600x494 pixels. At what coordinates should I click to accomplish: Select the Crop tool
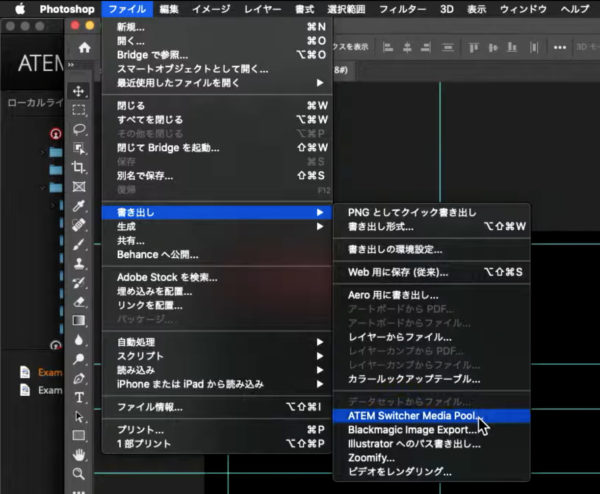79,167
